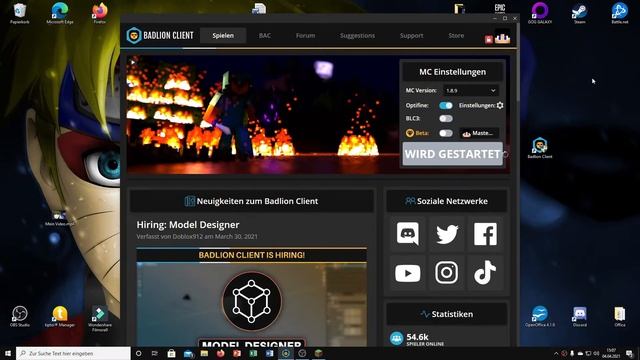
Task: Click the Battle.net desktop icon
Action: click(x=620, y=13)
